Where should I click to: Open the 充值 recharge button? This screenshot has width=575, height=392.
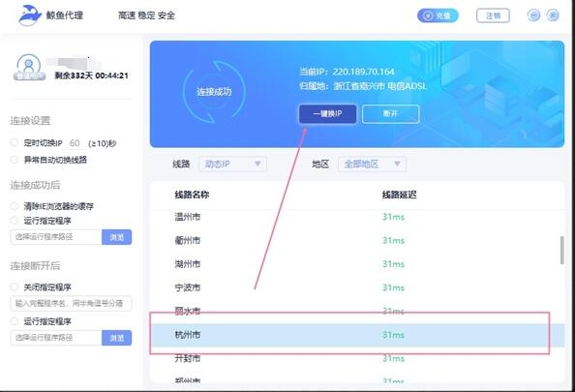438,15
